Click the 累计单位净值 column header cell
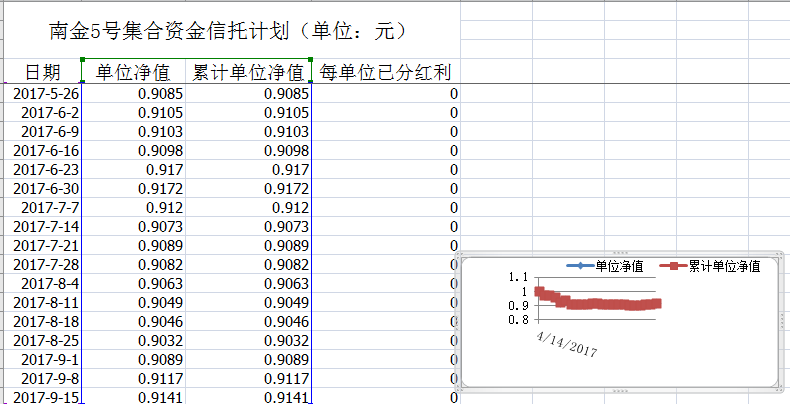Image resolution: width=790 pixels, height=404 pixels. tap(249, 72)
